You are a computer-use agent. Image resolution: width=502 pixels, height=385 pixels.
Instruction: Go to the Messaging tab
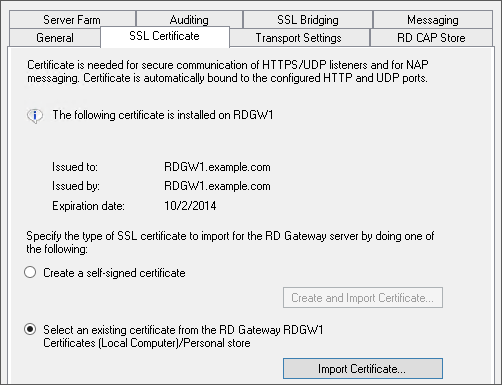pos(433,20)
